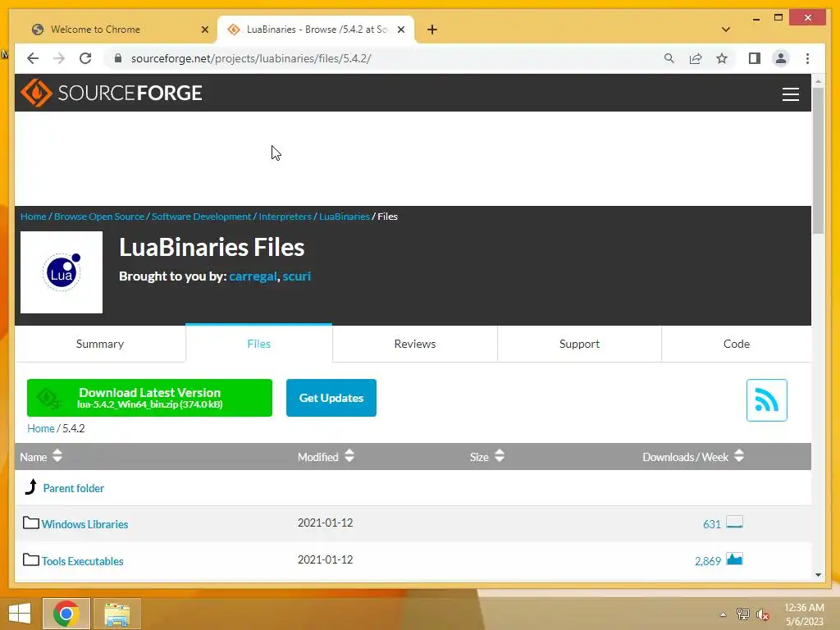Viewport: 840px width, 630px height.
Task: Open Software Development breadcrumb
Action: (202, 217)
